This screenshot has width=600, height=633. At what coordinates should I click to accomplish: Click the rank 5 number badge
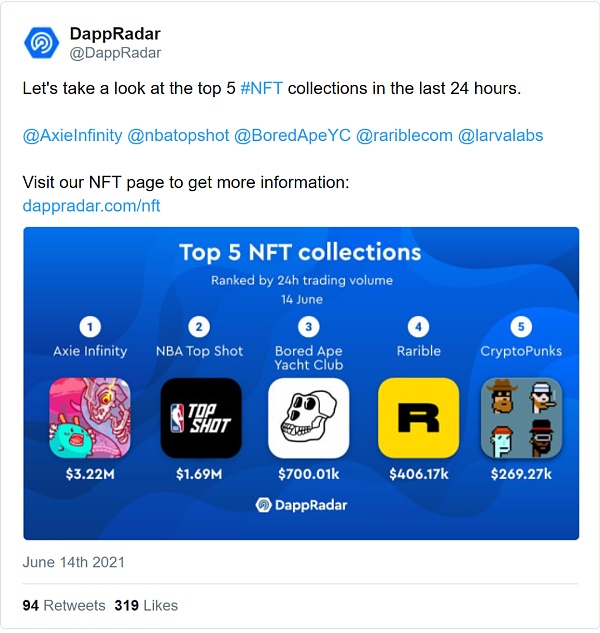(521, 326)
